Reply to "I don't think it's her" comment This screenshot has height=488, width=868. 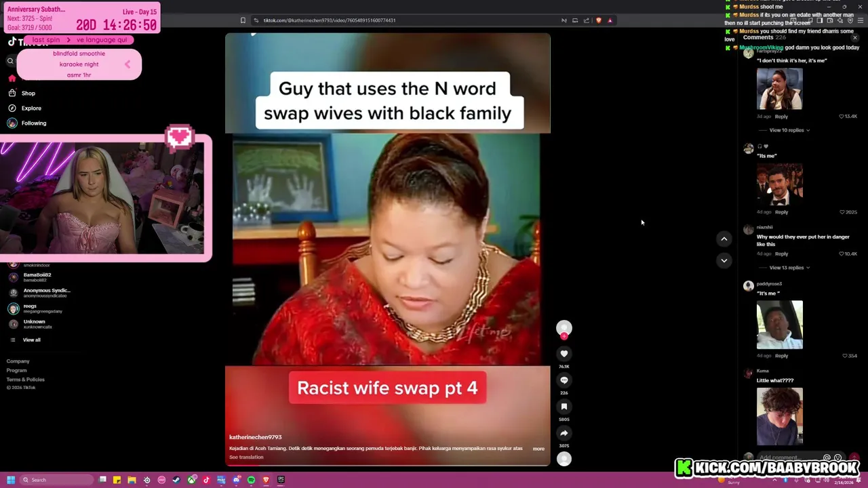[x=781, y=117]
